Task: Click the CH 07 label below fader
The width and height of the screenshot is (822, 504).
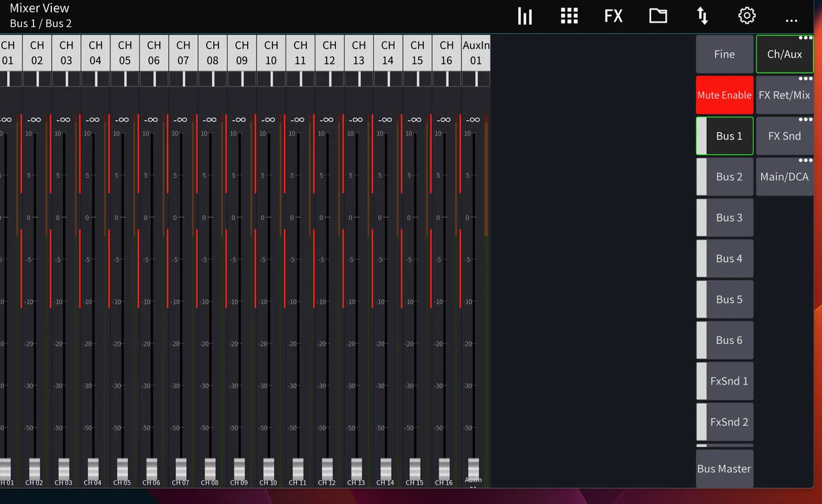Action: [x=180, y=483]
